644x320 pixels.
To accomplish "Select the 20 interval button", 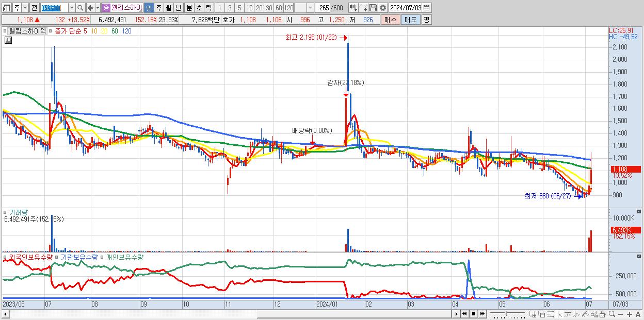I will click(259, 8).
